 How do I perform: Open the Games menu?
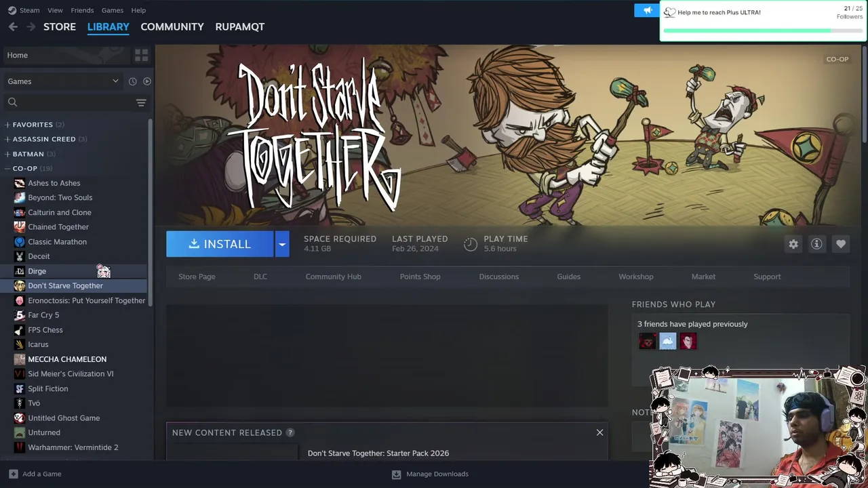112,10
